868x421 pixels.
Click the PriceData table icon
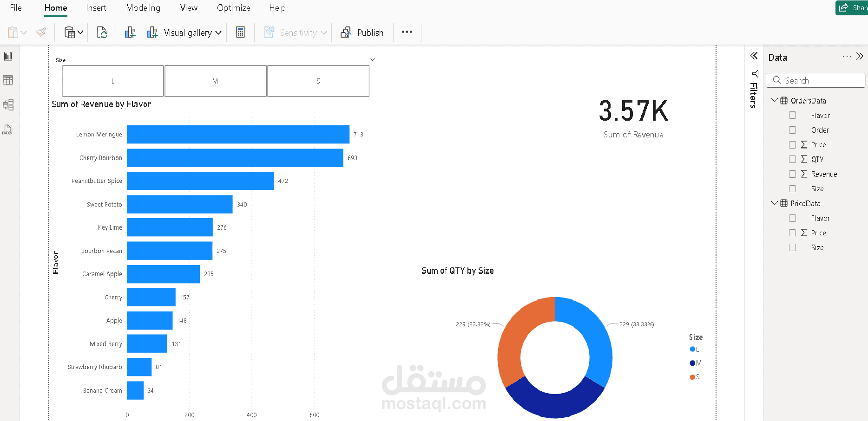[784, 203]
